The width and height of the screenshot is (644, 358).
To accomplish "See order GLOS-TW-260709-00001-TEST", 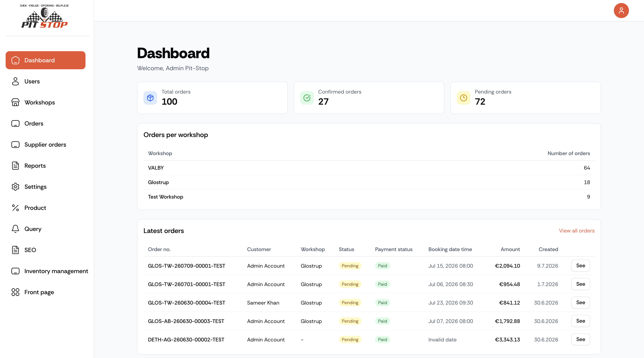I will (x=581, y=265).
